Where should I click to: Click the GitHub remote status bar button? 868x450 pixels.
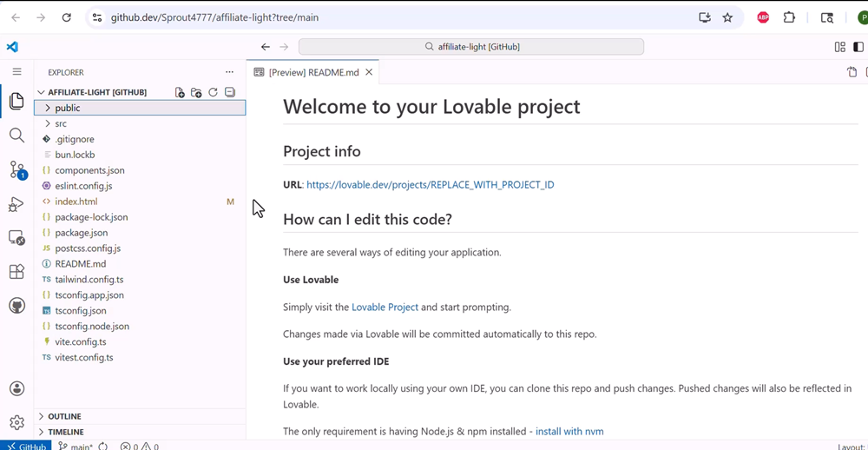(x=26, y=447)
